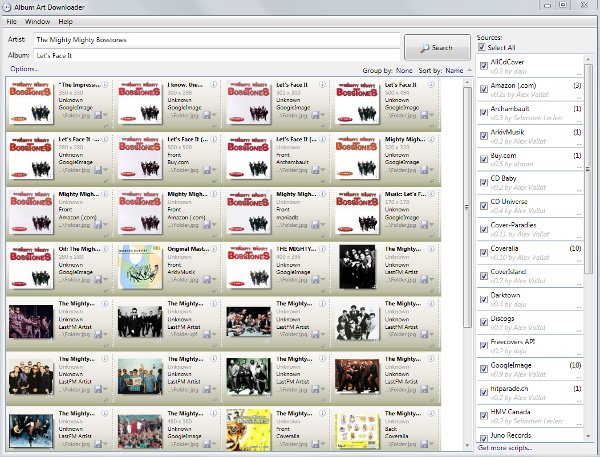The height and width of the screenshot is (457, 600).
Task: View info for the Buy.com result
Action: 214,139
